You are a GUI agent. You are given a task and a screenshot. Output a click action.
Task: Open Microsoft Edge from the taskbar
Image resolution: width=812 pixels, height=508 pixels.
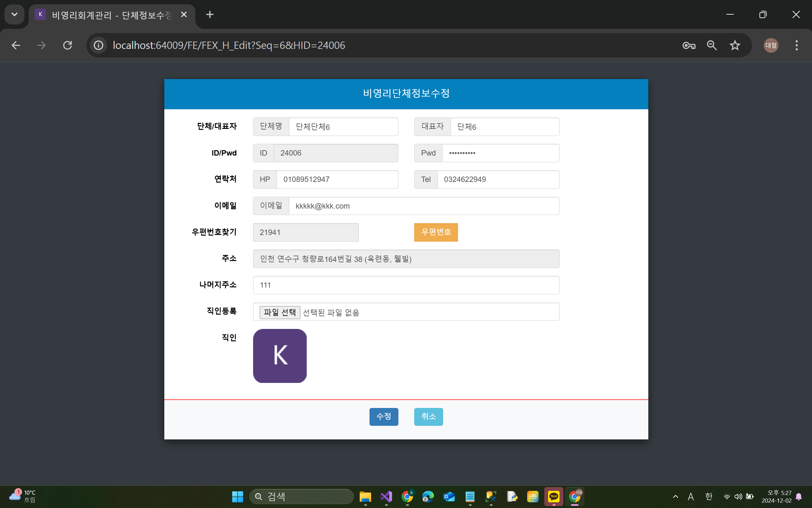coord(428,497)
